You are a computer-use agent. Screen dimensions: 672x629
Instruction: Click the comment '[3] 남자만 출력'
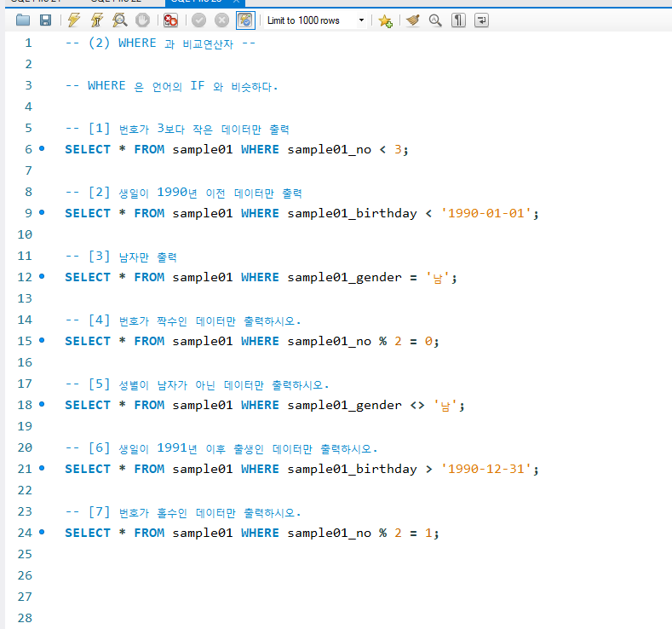click(132, 257)
